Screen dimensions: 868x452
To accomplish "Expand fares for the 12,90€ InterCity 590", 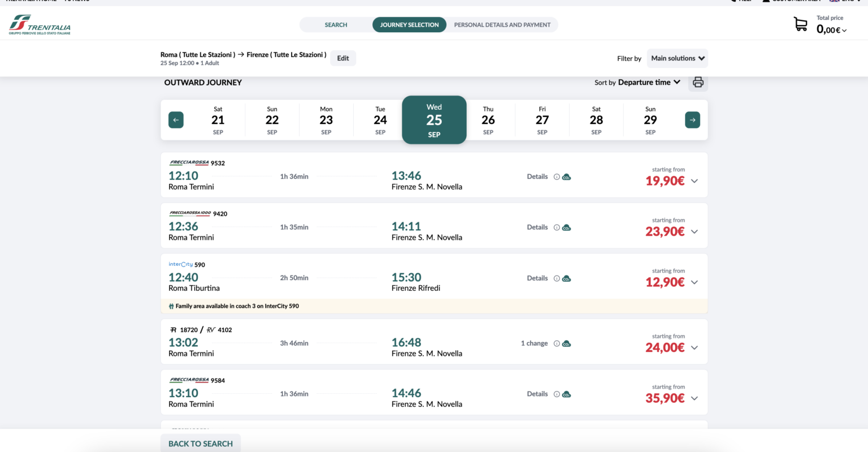I will click(x=694, y=282).
